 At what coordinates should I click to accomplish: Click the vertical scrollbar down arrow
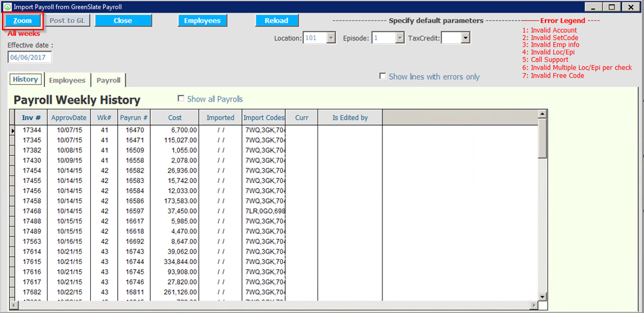(542, 296)
